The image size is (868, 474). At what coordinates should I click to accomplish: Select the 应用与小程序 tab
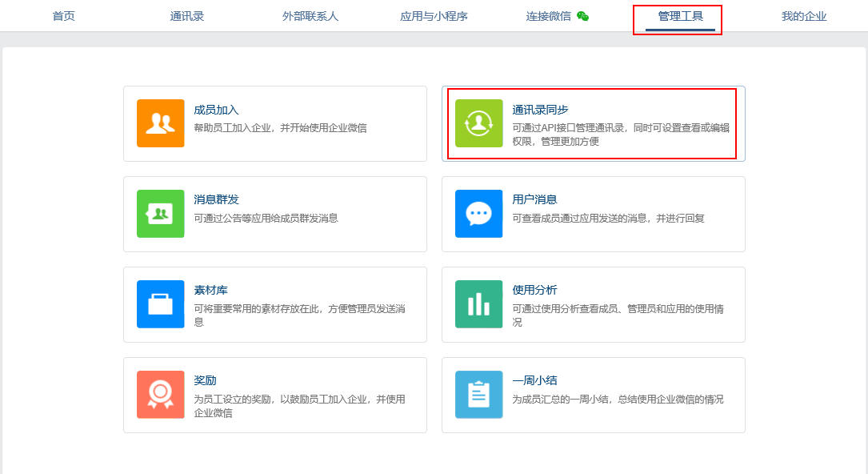[434, 16]
